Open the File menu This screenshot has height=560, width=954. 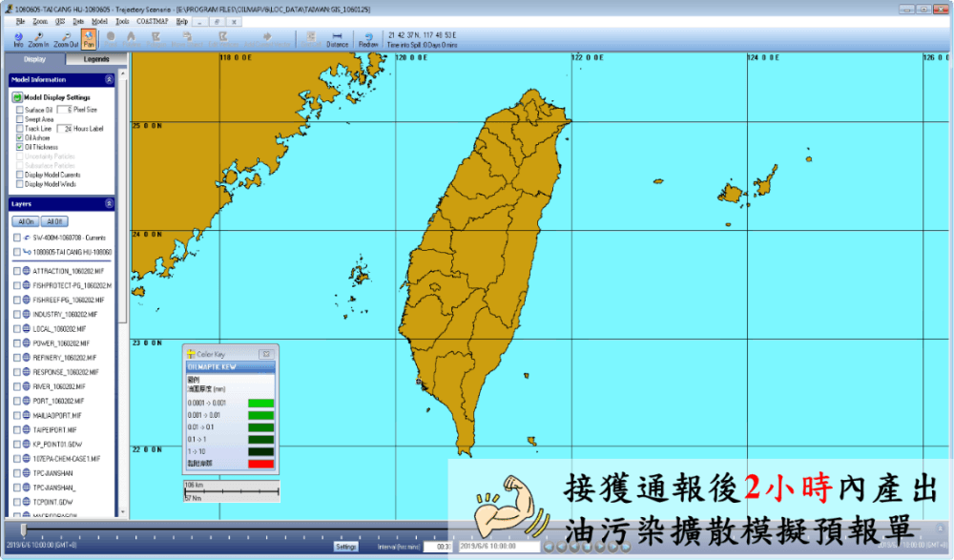[x=21, y=21]
